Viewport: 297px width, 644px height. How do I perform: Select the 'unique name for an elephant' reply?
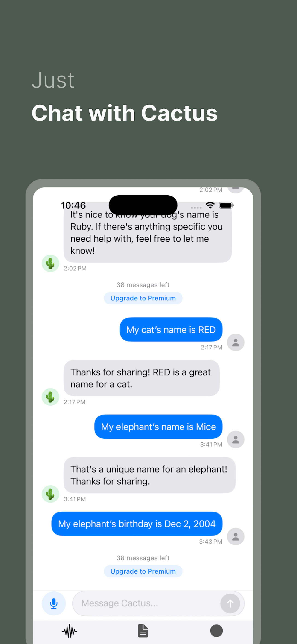[x=149, y=475]
